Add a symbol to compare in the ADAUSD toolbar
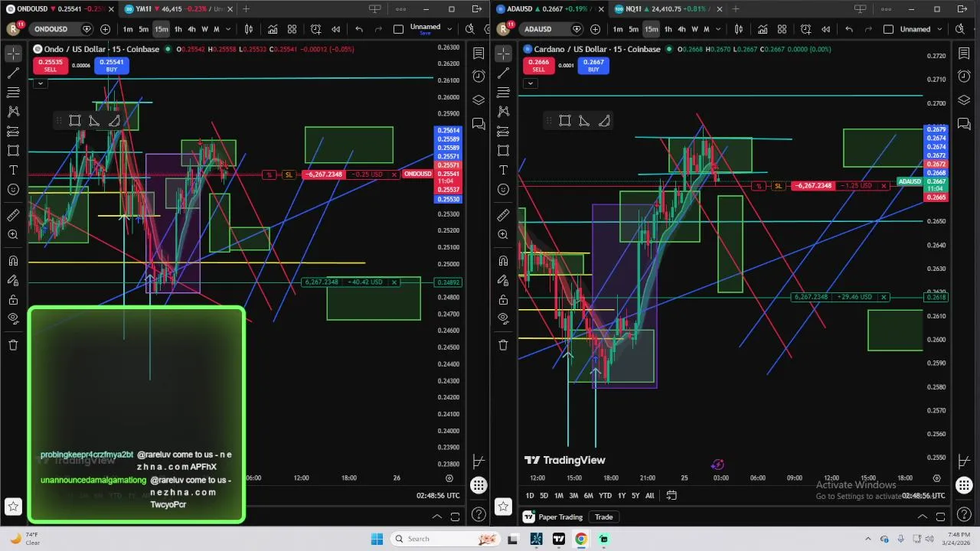The height and width of the screenshot is (551, 980). (x=595, y=29)
